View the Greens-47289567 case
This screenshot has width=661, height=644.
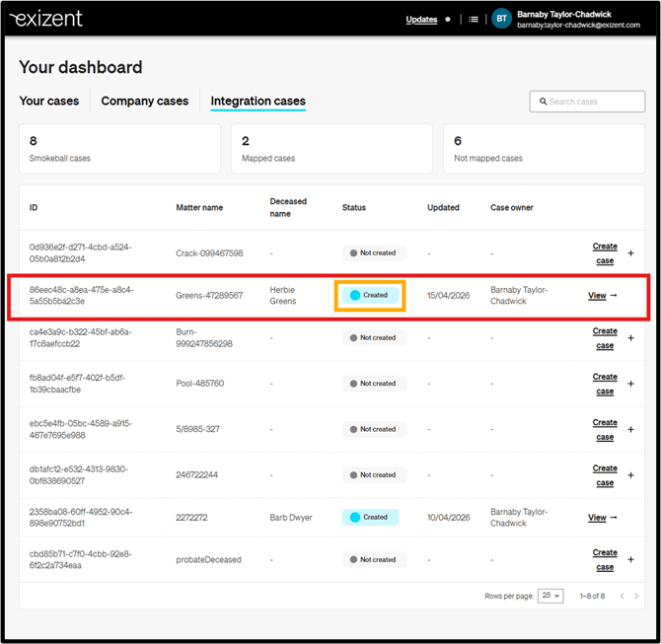(602, 295)
